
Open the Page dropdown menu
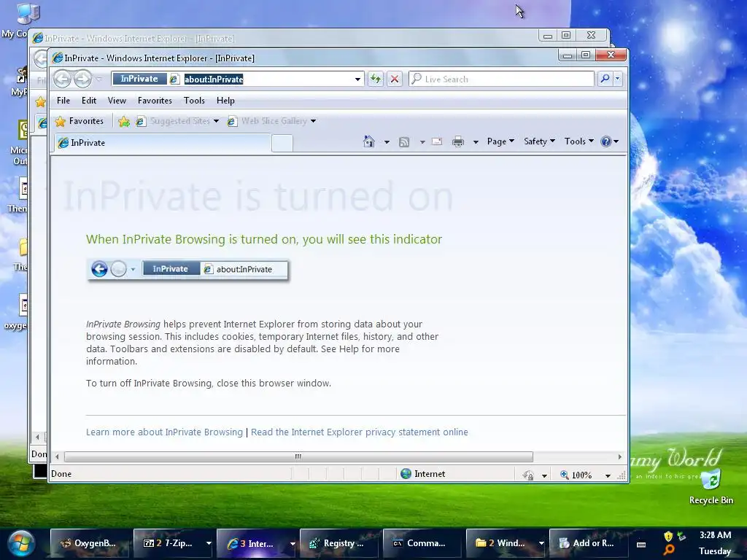point(500,141)
